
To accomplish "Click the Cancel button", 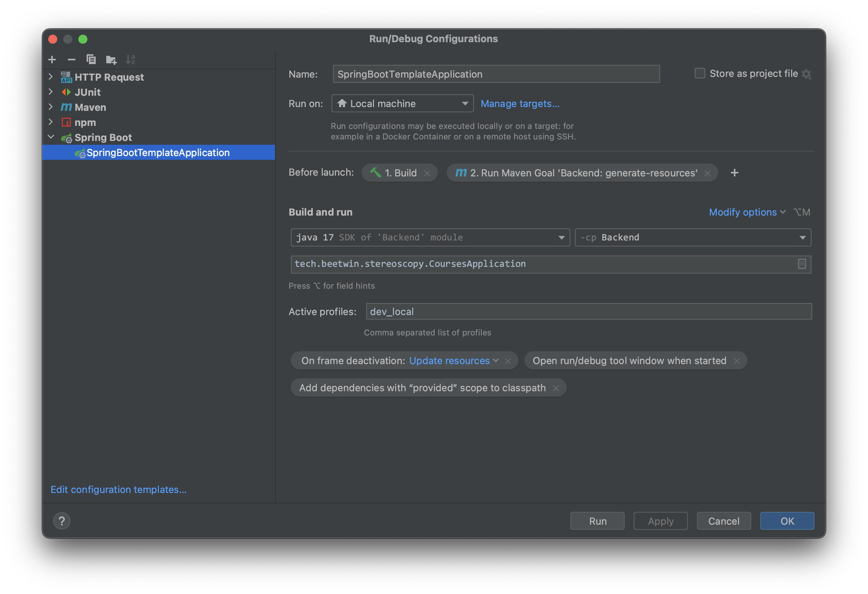I will (x=724, y=521).
